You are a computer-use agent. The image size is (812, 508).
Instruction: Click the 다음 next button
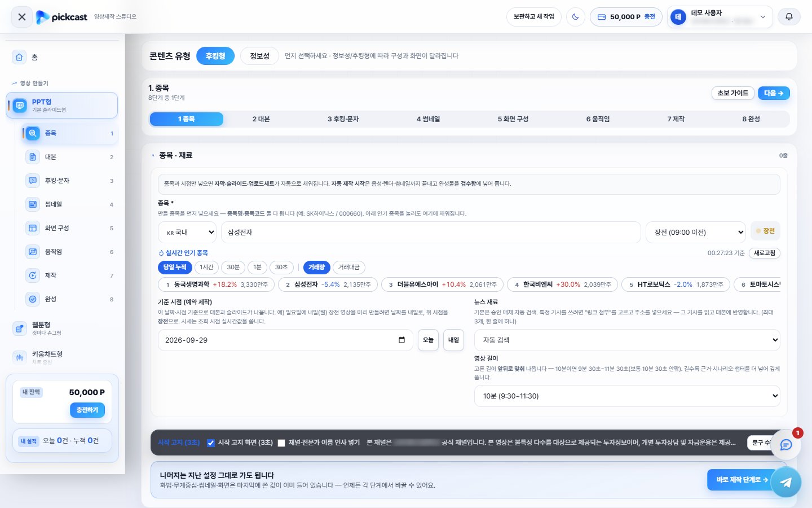(x=774, y=93)
